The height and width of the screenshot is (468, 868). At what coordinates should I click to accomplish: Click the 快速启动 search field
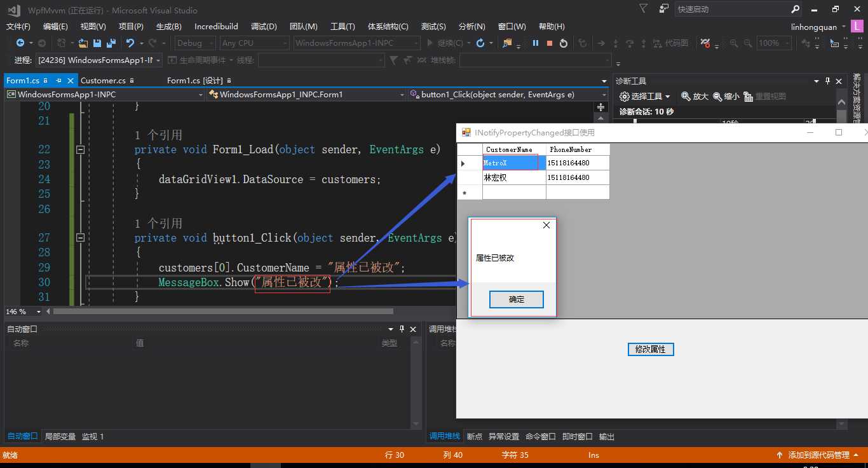pos(732,10)
